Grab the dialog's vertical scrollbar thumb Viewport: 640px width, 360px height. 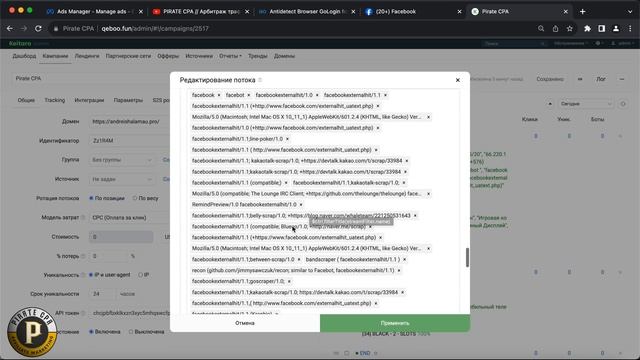467,258
